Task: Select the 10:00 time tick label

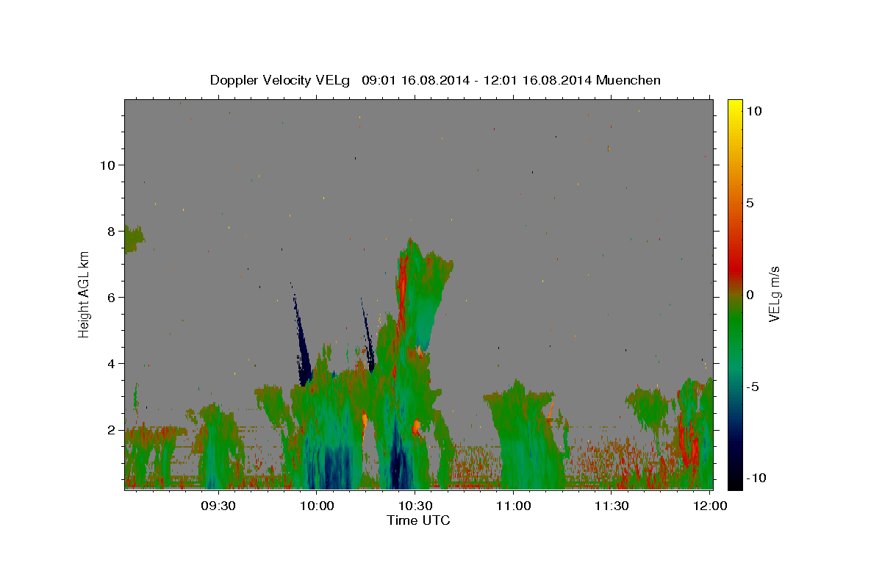Action: 317,506
